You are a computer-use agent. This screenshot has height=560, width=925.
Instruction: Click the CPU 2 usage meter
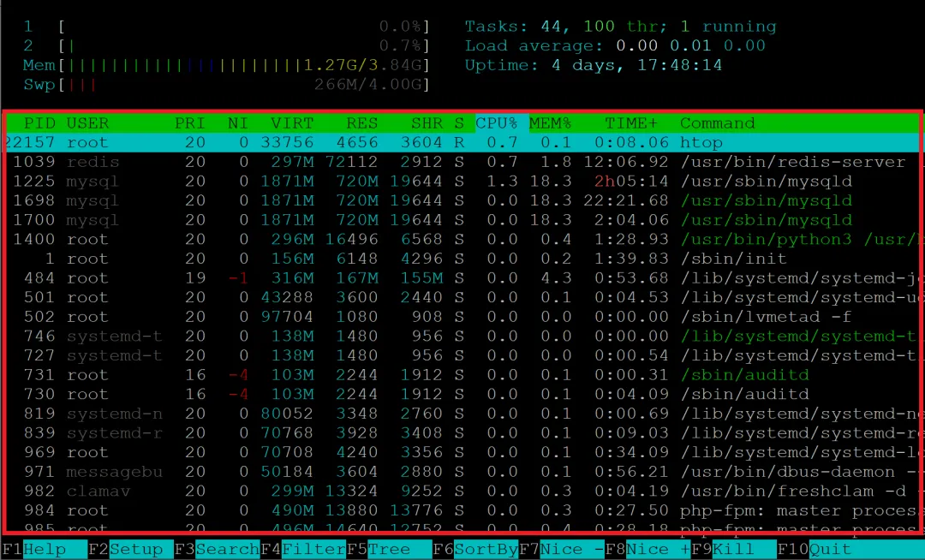pyautogui.click(x=226, y=46)
